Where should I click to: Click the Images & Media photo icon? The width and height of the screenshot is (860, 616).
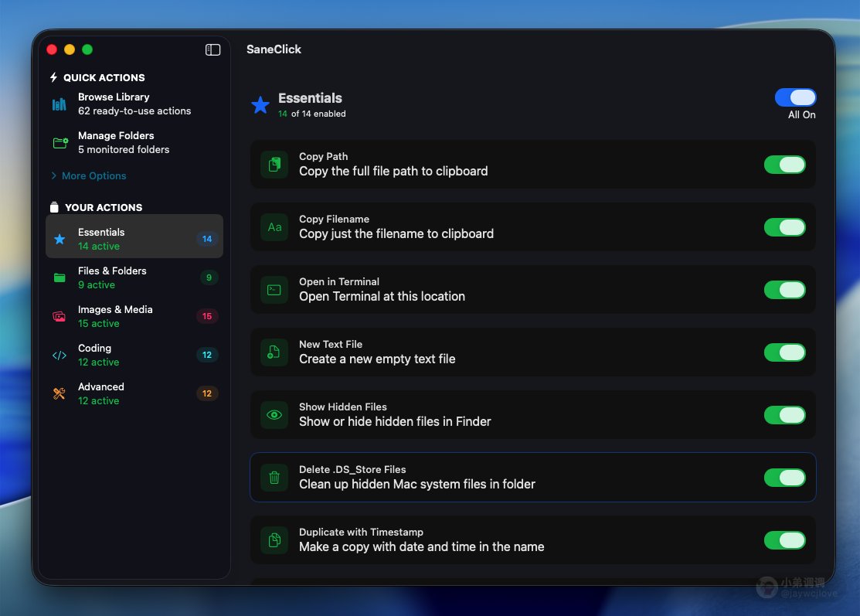point(59,317)
